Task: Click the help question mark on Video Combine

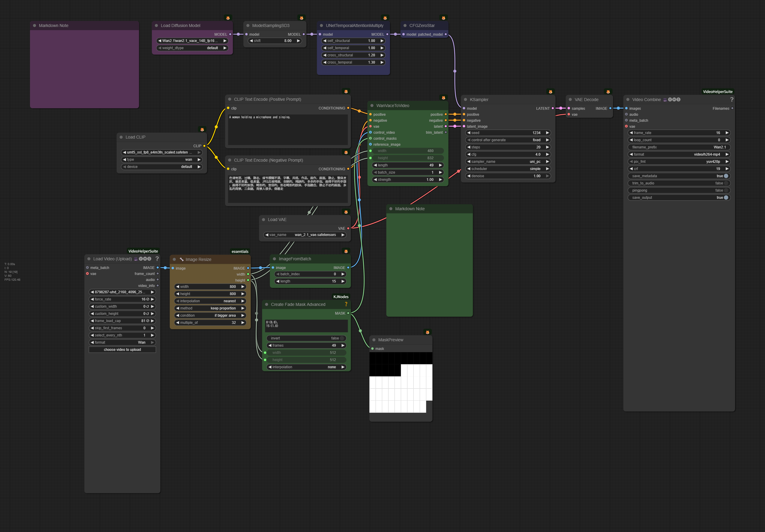Action: coord(732,100)
